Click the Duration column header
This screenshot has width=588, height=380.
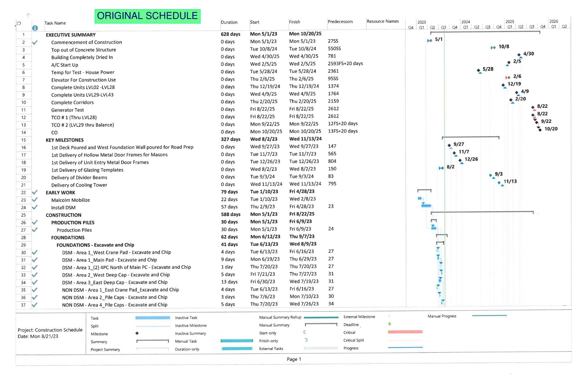tap(229, 22)
